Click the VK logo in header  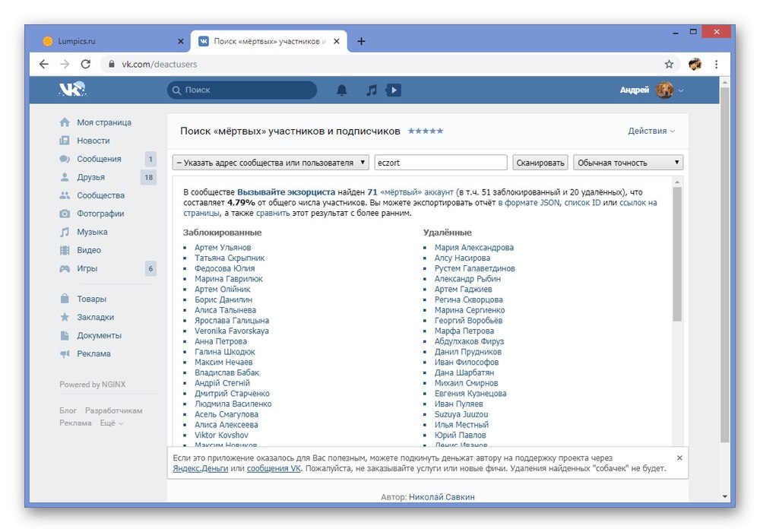coord(72,89)
